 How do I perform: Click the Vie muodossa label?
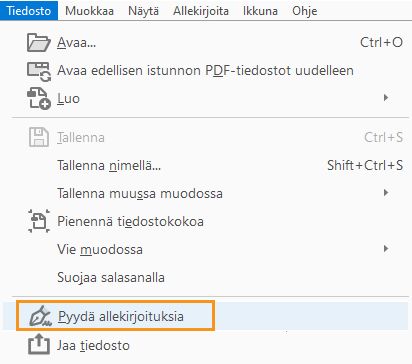click(x=100, y=249)
